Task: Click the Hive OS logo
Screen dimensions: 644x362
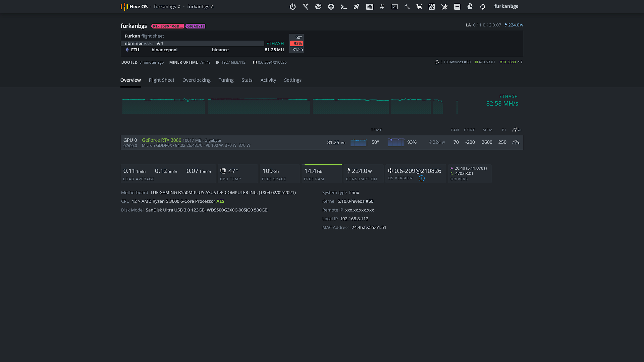Action: click(134, 7)
